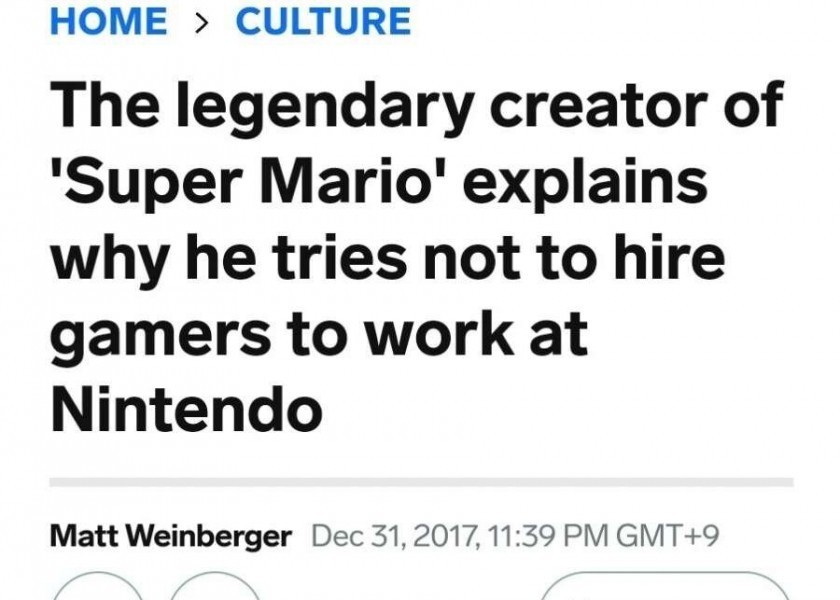Click the article headline's first line

click(x=415, y=107)
